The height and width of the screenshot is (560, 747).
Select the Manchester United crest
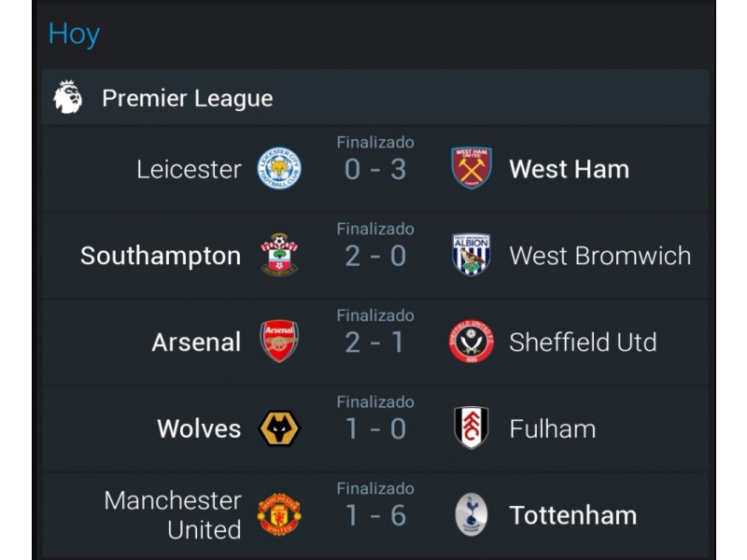(x=279, y=514)
